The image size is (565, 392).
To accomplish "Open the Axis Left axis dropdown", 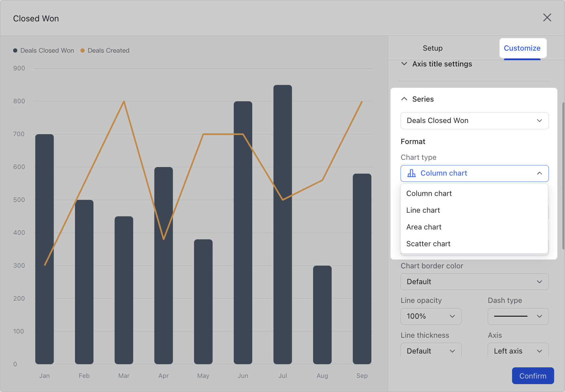I will pos(518,350).
